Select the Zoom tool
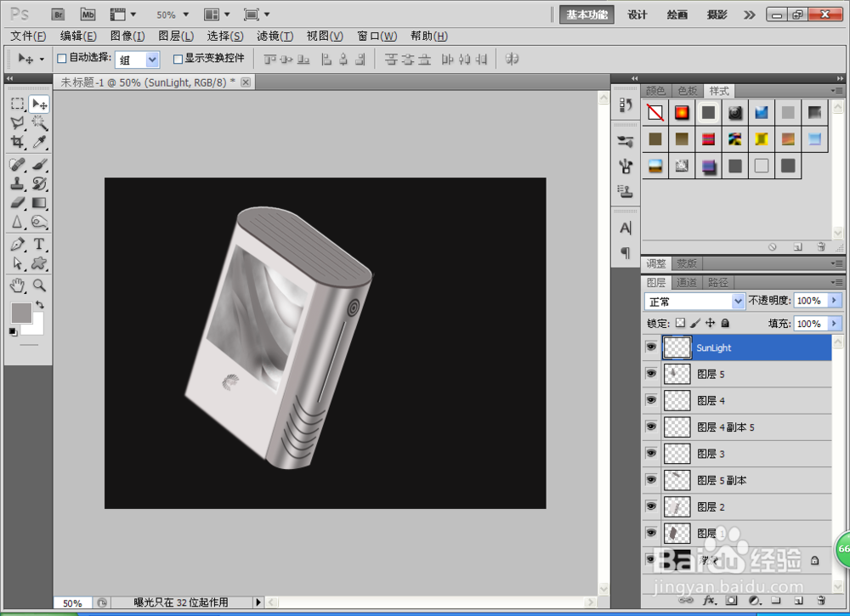Screen dimensions: 850x616 point(39,285)
